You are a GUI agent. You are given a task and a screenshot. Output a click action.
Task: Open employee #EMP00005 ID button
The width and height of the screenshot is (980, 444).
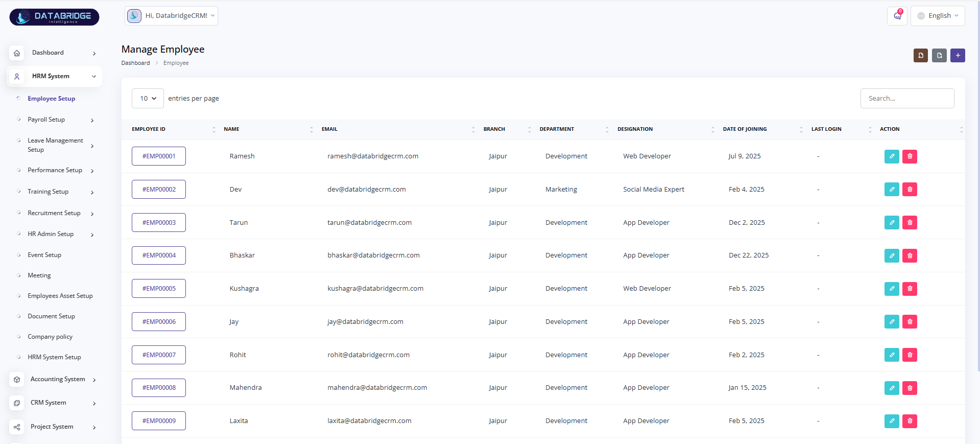159,289
